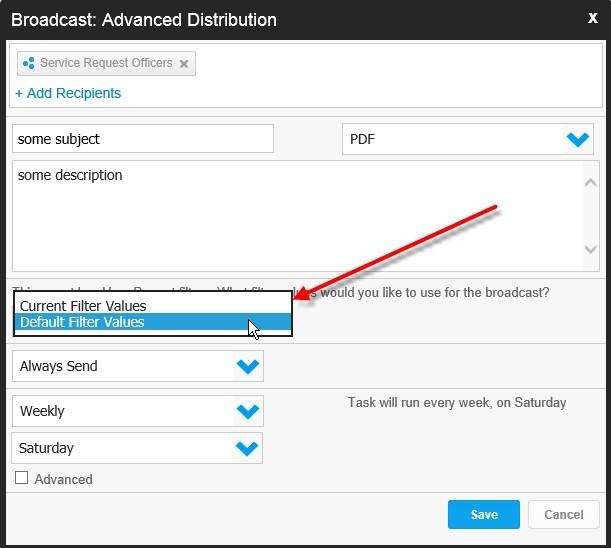The width and height of the screenshot is (611, 548).
Task: Open the Always Send dropdown
Action: (x=125, y=366)
